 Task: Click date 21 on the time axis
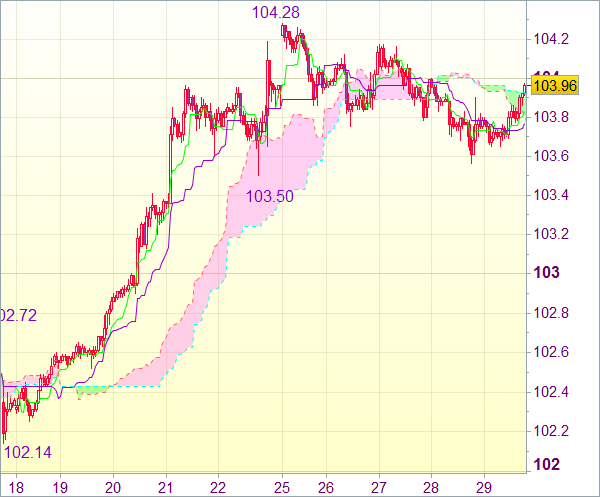coord(166,488)
